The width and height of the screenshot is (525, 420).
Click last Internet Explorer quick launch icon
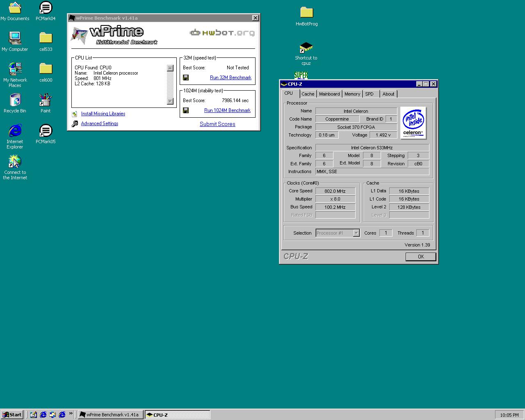coord(62,415)
